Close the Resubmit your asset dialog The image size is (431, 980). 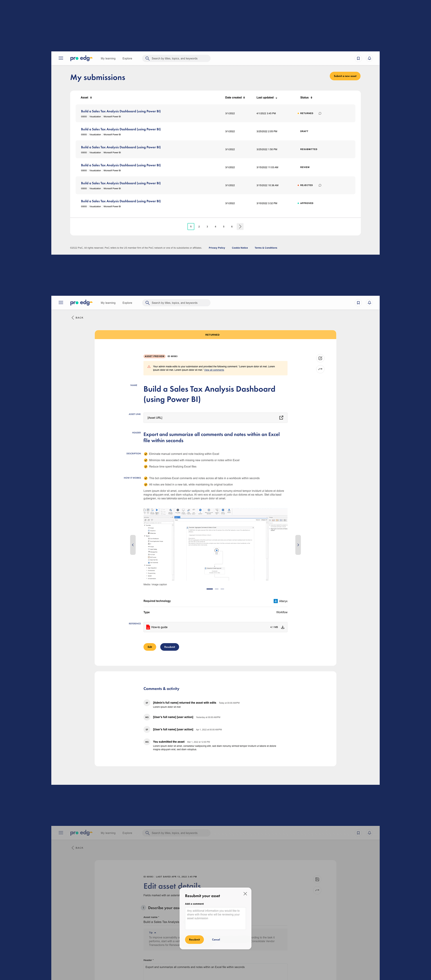coord(245,894)
